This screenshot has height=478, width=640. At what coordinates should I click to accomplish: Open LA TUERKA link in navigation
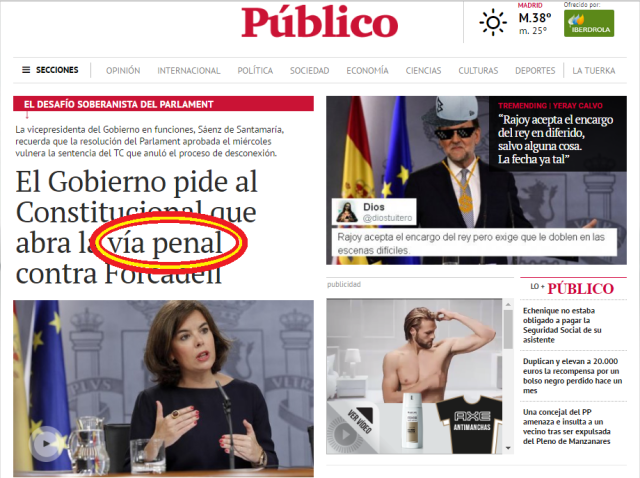(x=593, y=71)
